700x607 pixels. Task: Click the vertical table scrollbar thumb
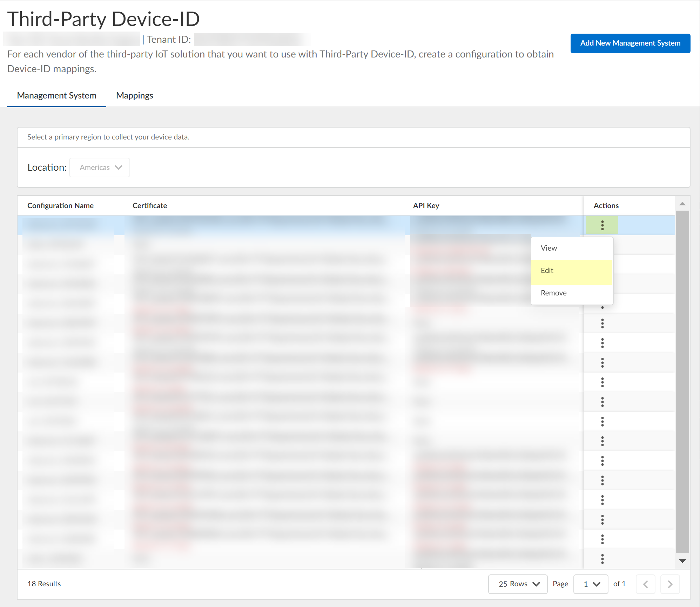pos(682,382)
